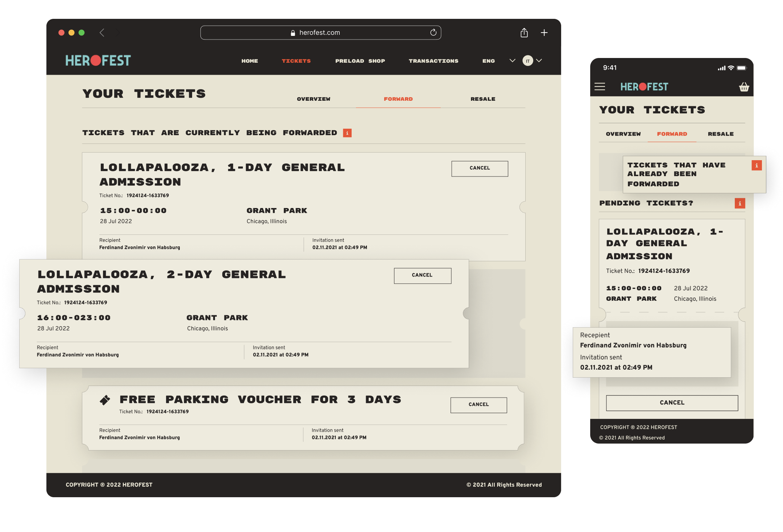This screenshot has height=532, width=783.
Task: Select the mobile Overview tab
Action: [623, 134]
